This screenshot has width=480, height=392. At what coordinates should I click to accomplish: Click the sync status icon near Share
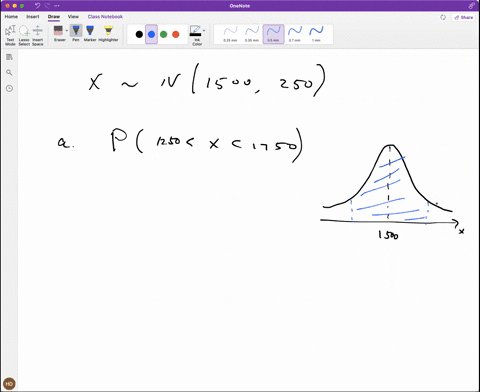[443, 17]
